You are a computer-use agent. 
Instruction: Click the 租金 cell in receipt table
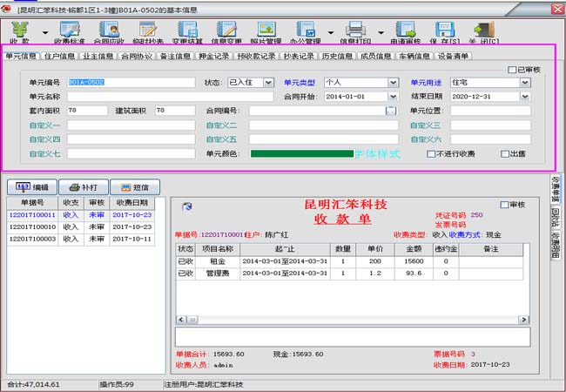[218, 261]
